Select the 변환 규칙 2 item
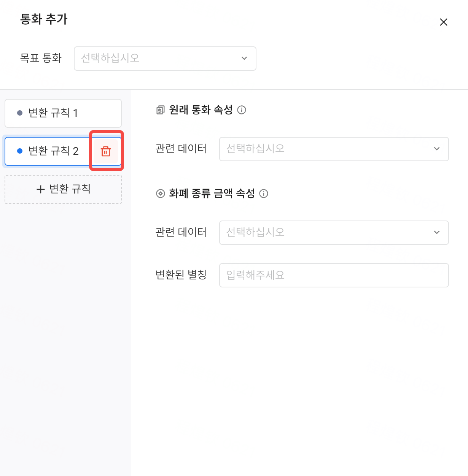The height and width of the screenshot is (476, 468). click(53, 151)
